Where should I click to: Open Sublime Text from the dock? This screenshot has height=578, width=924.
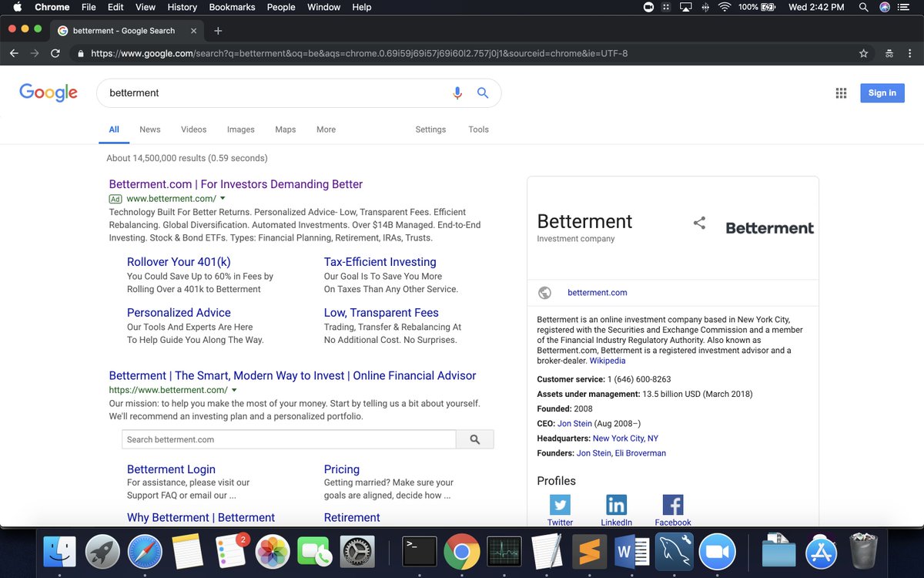click(x=590, y=552)
